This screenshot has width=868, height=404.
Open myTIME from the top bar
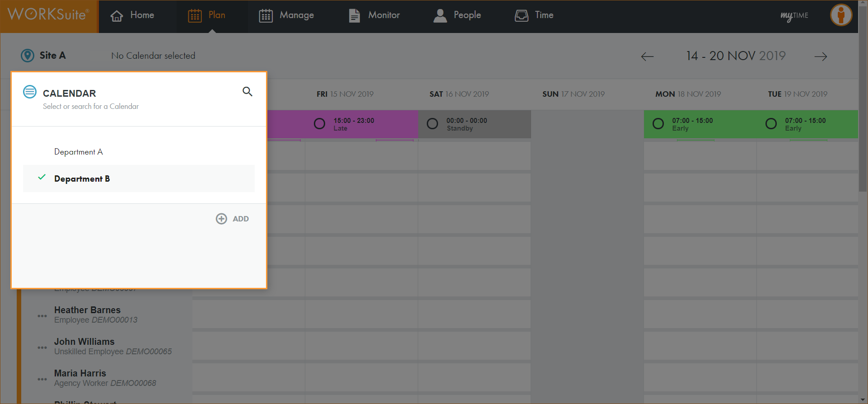pyautogui.click(x=794, y=16)
